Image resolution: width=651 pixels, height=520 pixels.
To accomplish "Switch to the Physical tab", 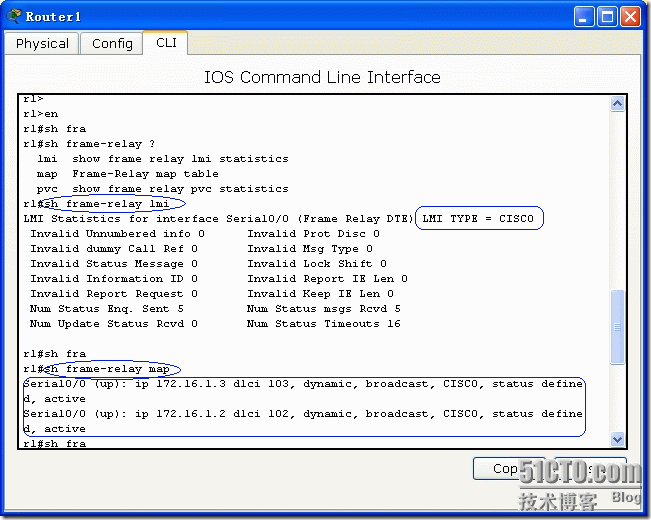I will click(42, 44).
